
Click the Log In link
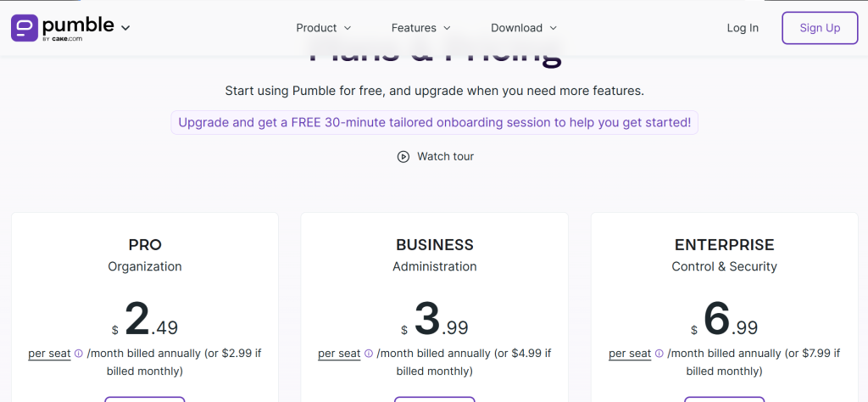pyautogui.click(x=743, y=28)
